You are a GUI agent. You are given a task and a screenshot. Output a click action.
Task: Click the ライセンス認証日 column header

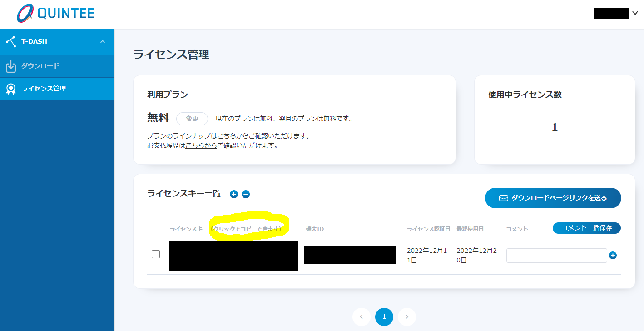tap(429, 229)
